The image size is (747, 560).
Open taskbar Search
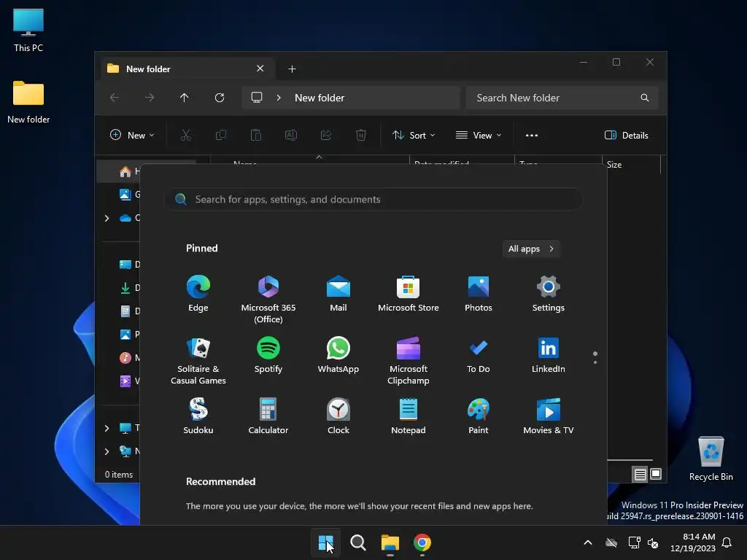click(x=357, y=542)
